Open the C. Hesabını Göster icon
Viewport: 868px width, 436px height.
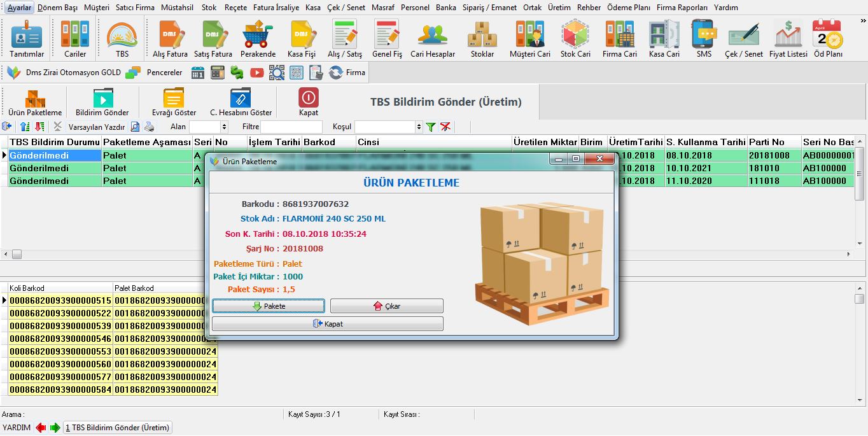coord(241,102)
